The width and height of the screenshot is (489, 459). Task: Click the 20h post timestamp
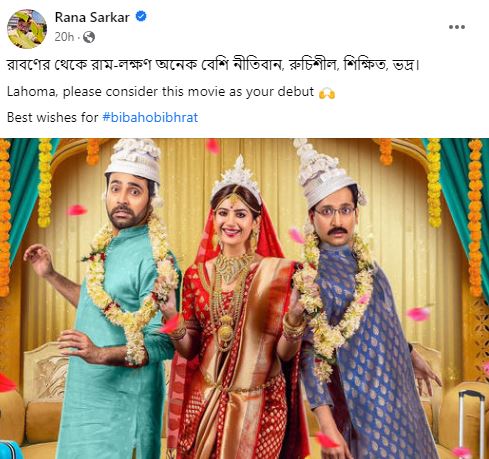[x=64, y=37]
